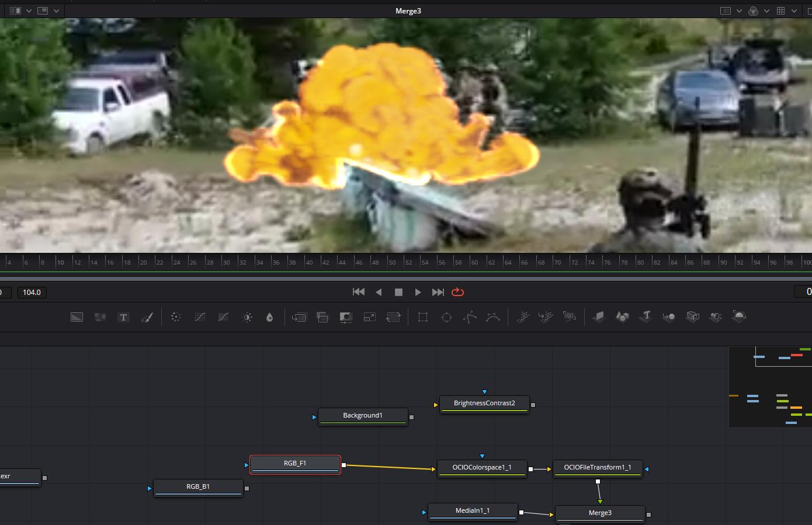
Task: Click the Merge3 viewer title
Action: 408,11
